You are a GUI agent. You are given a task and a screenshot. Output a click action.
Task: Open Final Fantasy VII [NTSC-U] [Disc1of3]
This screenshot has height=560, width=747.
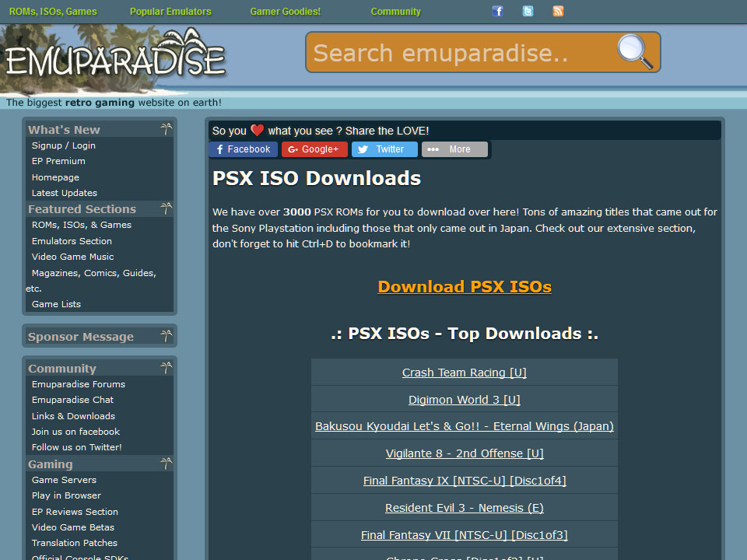(465, 535)
